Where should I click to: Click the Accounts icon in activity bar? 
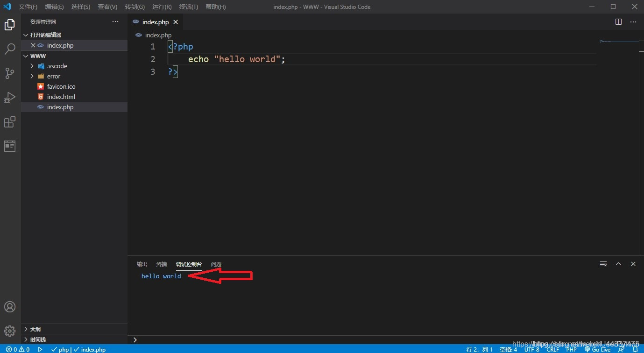click(10, 307)
